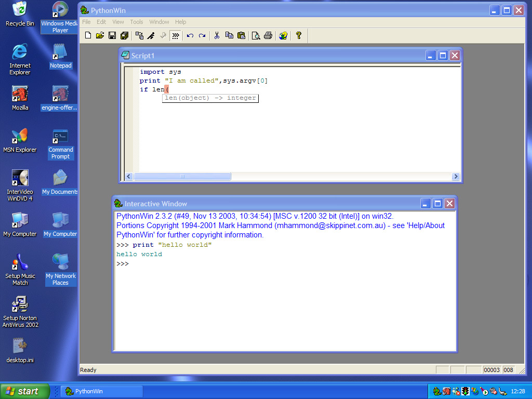The height and width of the screenshot is (399, 532).
Task: Redo the last undone edit
Action: tap(202, 35)
